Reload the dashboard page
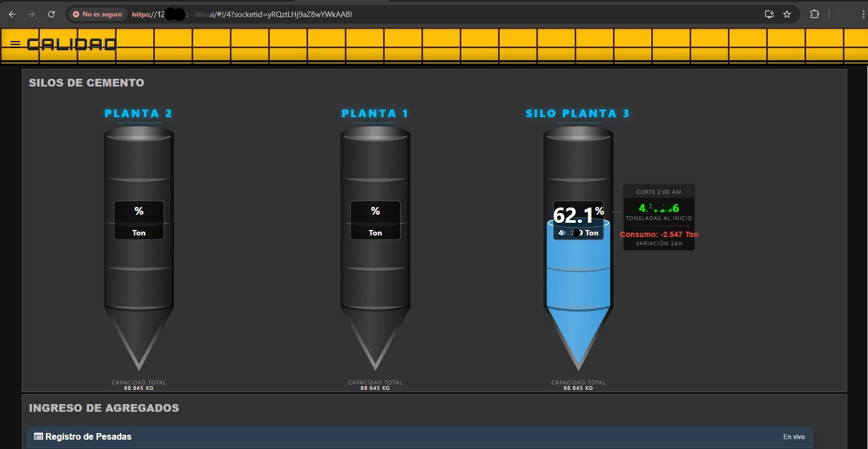The image size is (868, 449). (51, 14)
